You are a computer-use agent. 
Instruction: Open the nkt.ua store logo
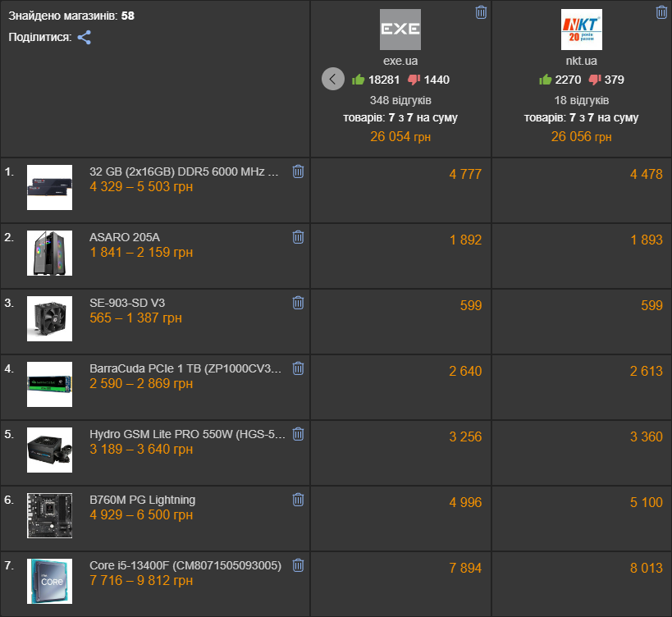coord(582,30)
